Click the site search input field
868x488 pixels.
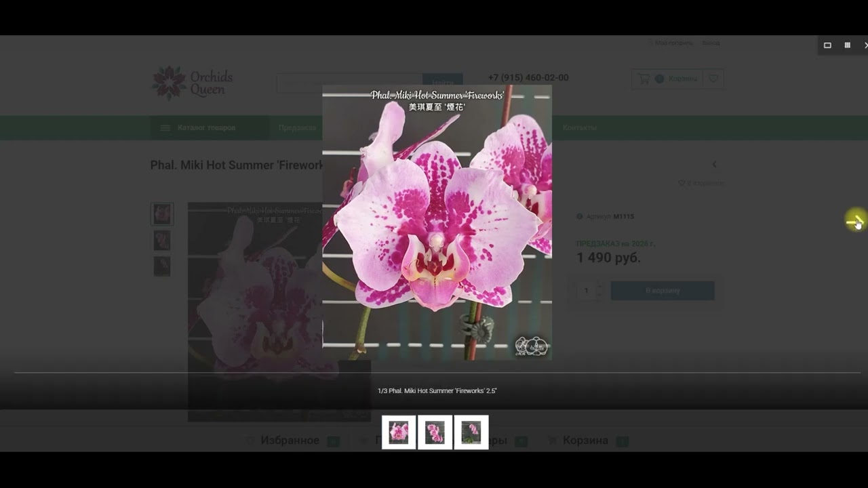(349, 83)
